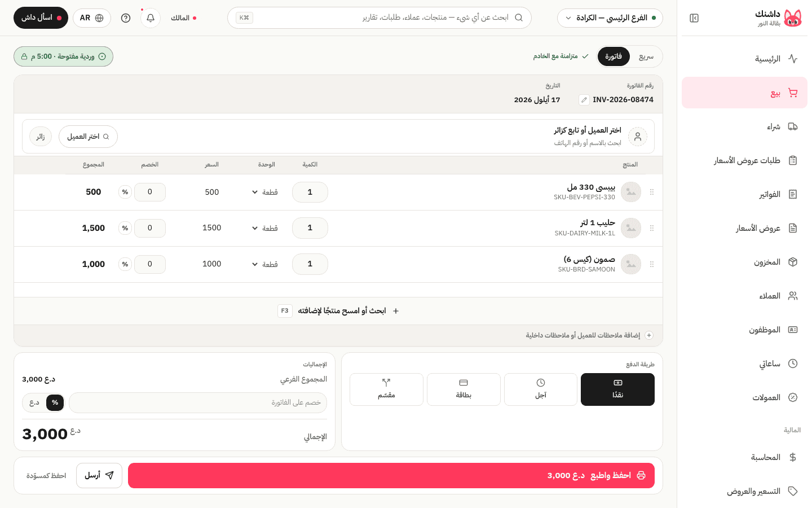Screen dimensions: 812x508
Task: Click التسعير والعروض tag icon
Action: (x=793, y=491)
